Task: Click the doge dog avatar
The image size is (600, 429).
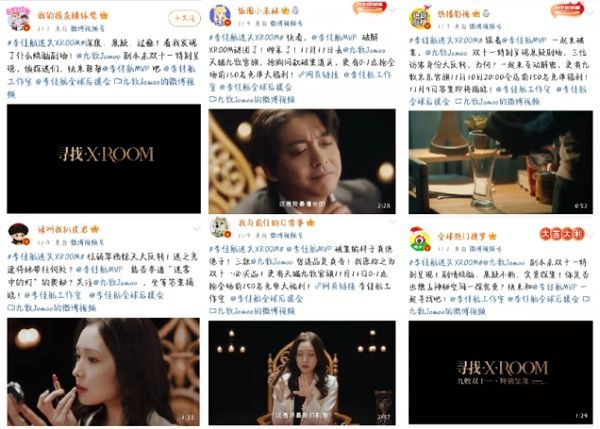Action: coord(220,227)
